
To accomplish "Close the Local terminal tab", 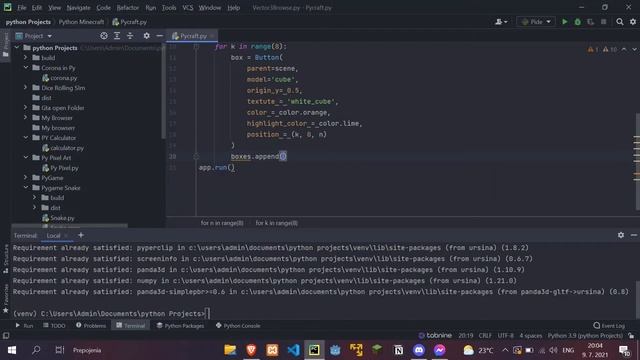I will 66,236.
